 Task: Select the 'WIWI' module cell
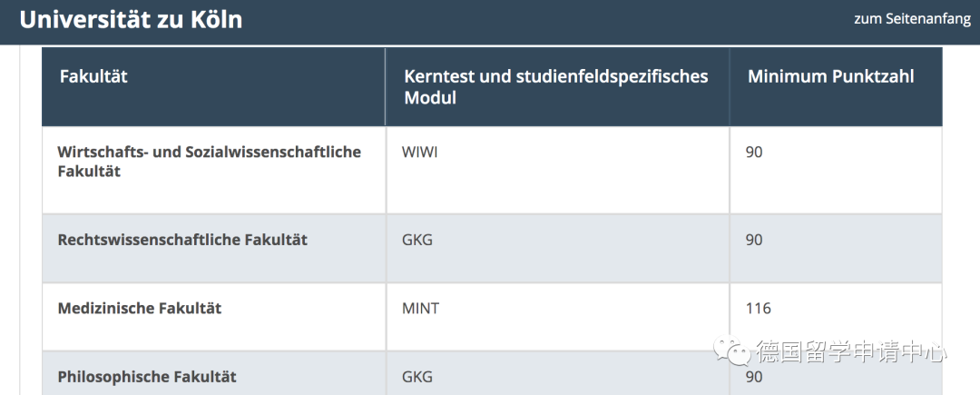click(x=419, y=152)
